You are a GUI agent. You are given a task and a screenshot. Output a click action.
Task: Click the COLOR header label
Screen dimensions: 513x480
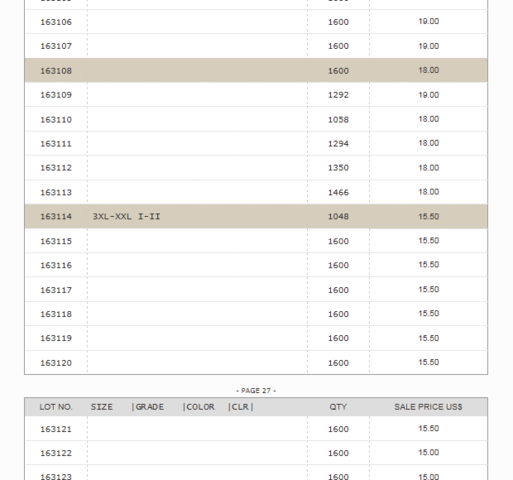pyautogui.click(x=200, y=407)
